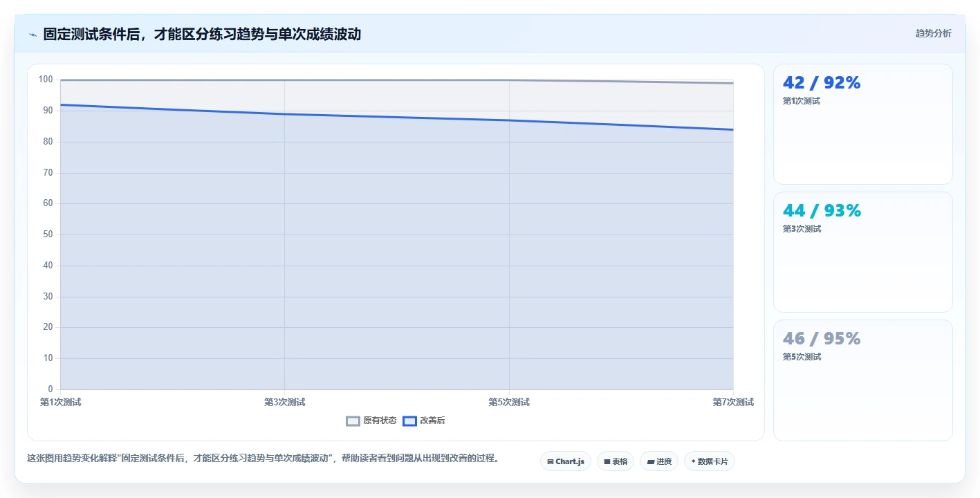Click the 50 y-axis tick label
Image resolution: width=980 pixels, height=498 pixels.
pos(48,234)
